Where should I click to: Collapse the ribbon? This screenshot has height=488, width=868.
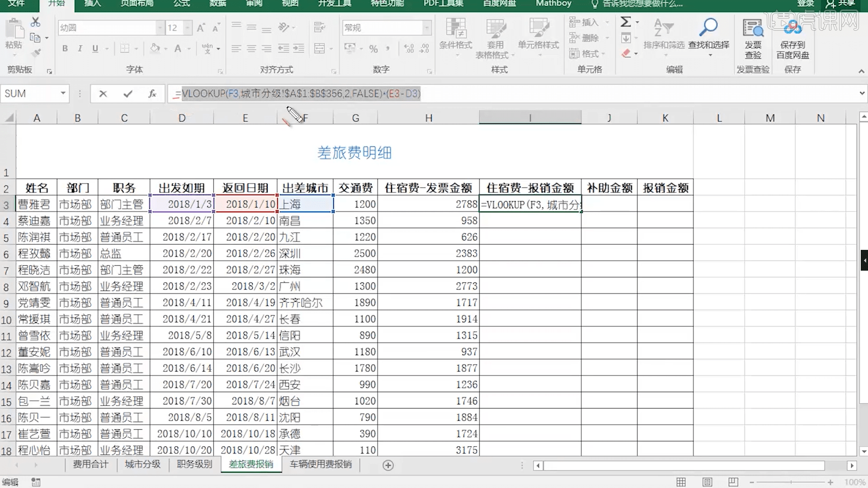point(861,71)
